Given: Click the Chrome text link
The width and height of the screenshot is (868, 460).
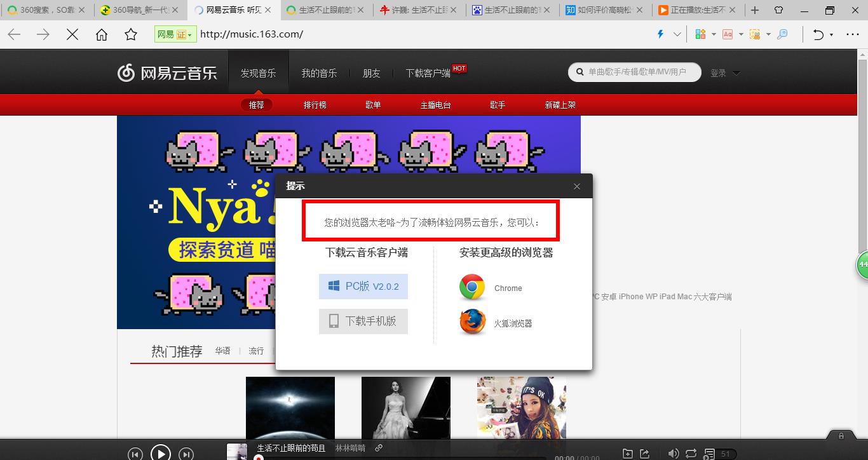Looking at the screenshot, I should click(508, 288).
